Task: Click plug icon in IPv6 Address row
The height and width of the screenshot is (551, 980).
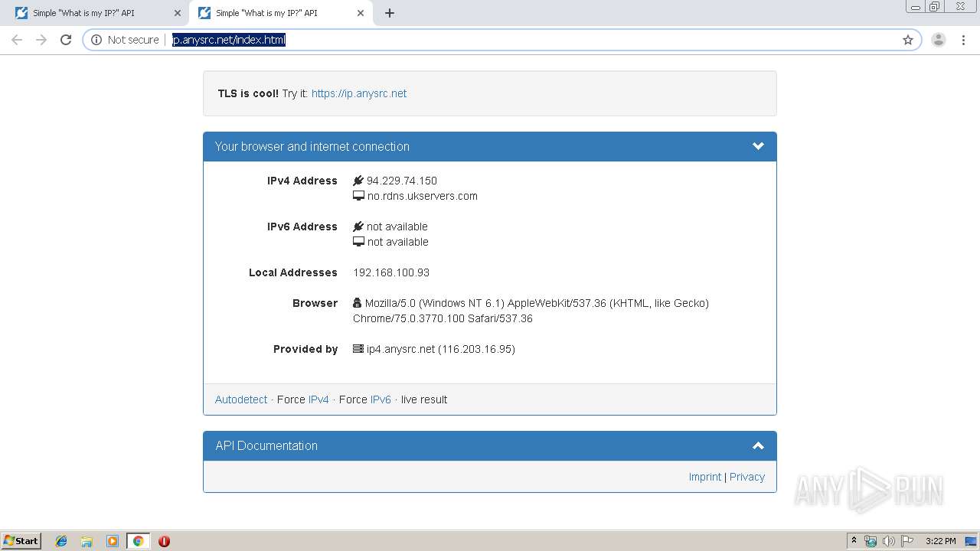Action: pos(358,227)
